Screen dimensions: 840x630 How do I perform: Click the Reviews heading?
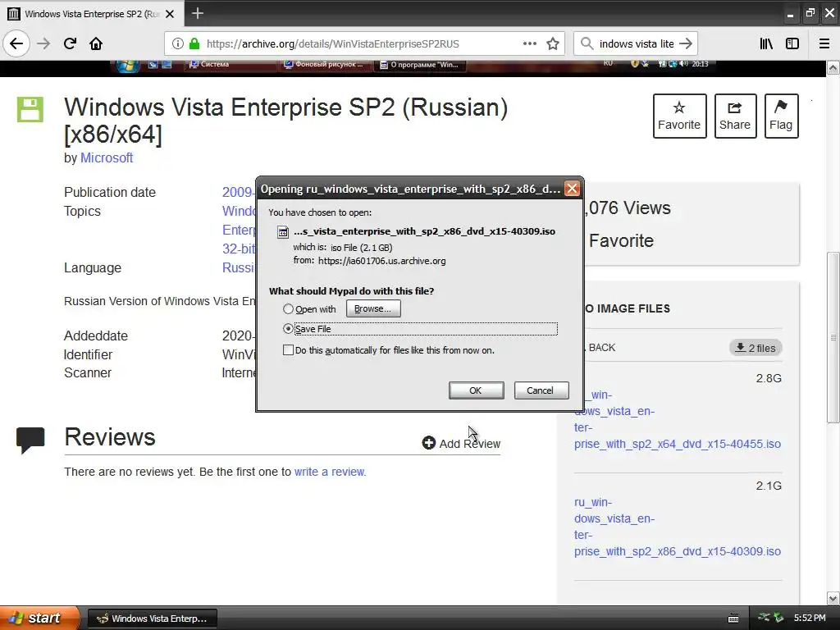click(110, 437)
